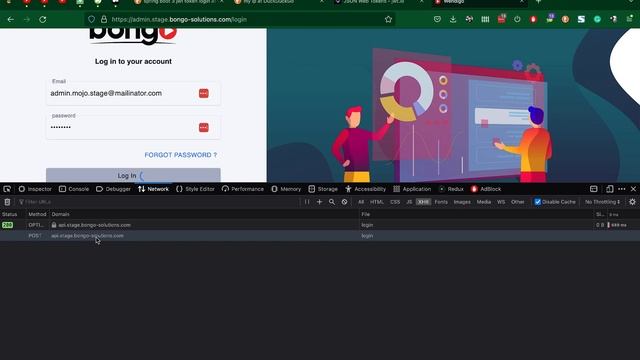The width and height of the screenshot is (640, 360).
Task: Click the FORGOT PASSWORD ? link
Action: coord(180,155)
